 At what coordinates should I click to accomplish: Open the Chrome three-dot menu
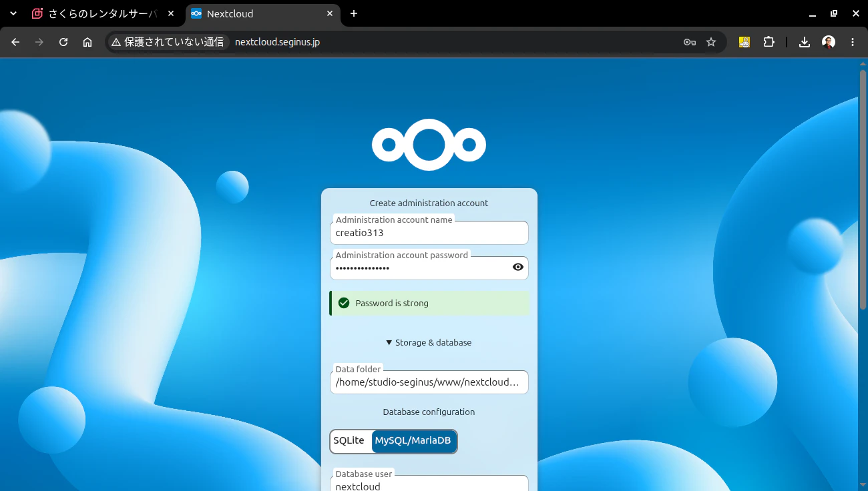click(x=853, y=42)
